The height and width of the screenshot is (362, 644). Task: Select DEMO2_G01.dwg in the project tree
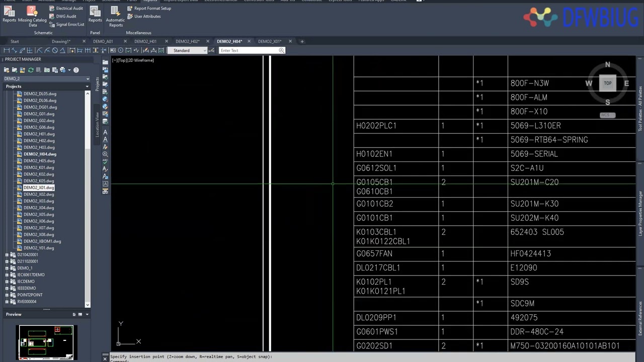(39, 114)
